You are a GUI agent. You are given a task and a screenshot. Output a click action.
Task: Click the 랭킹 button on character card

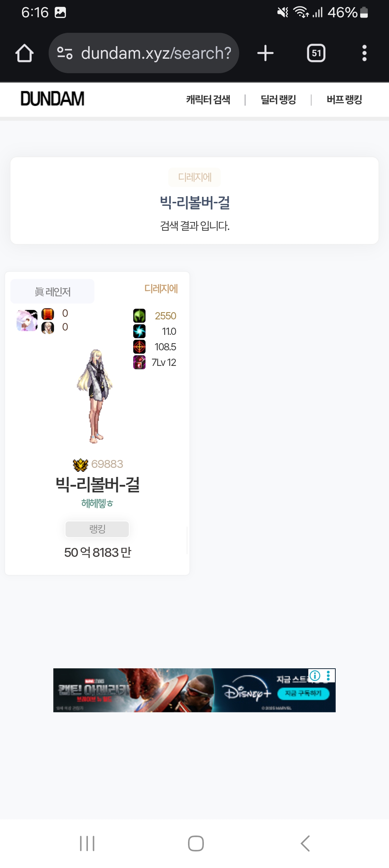point(97,529)
